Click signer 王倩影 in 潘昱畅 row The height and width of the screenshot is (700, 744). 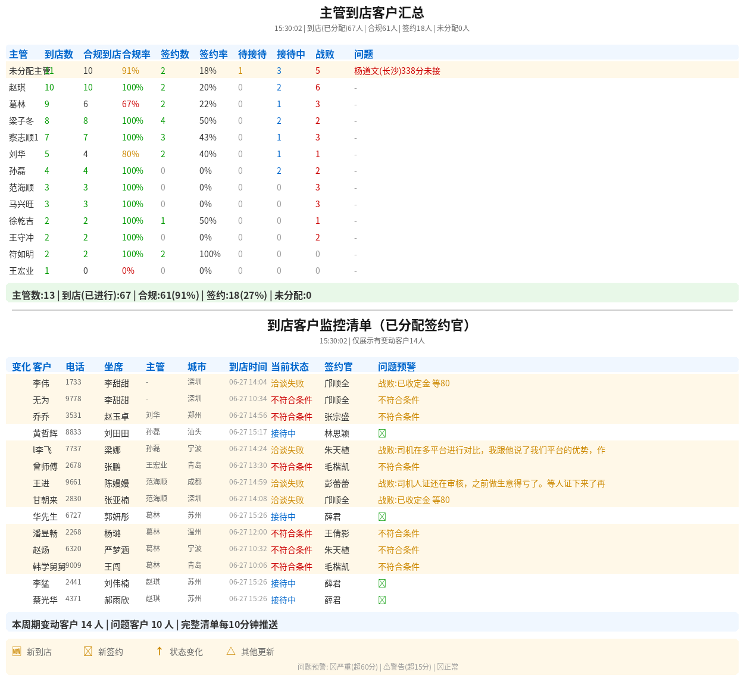[x=337, y=533]
